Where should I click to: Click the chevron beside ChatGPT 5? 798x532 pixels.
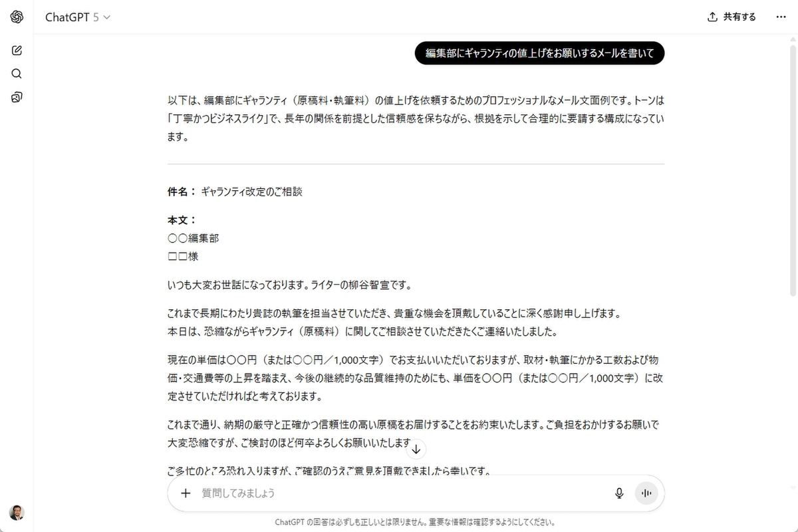pyautogui.click(x=106, y=18)
